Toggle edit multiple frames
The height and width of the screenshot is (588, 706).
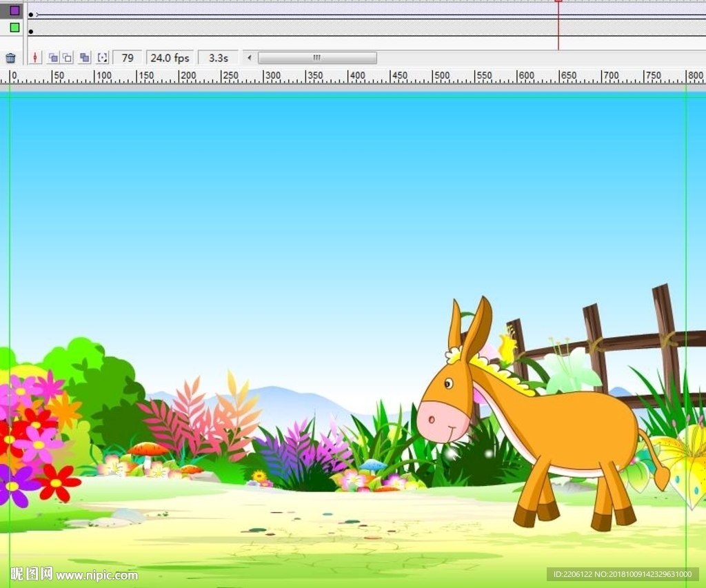click(x=84, y=58)
